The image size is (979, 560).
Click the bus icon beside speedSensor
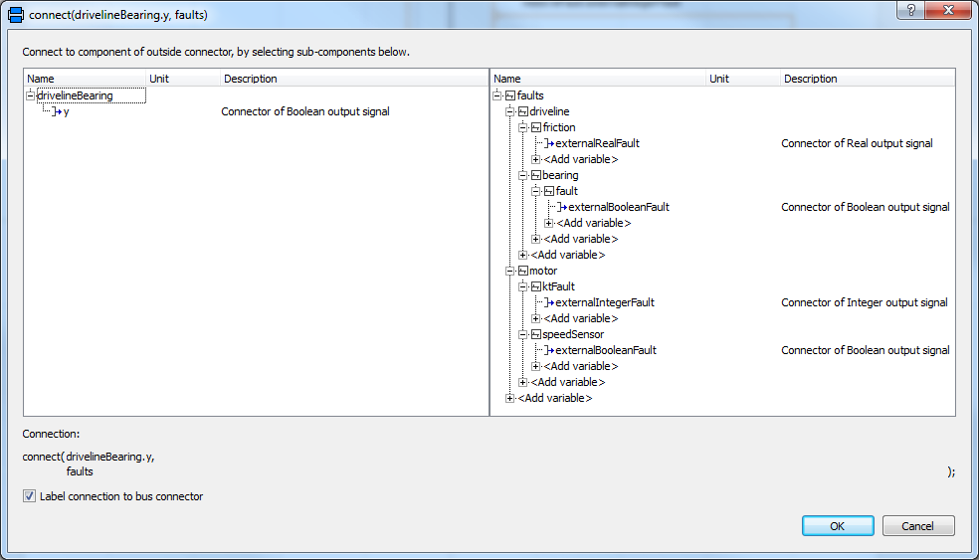tap(536, 334)
